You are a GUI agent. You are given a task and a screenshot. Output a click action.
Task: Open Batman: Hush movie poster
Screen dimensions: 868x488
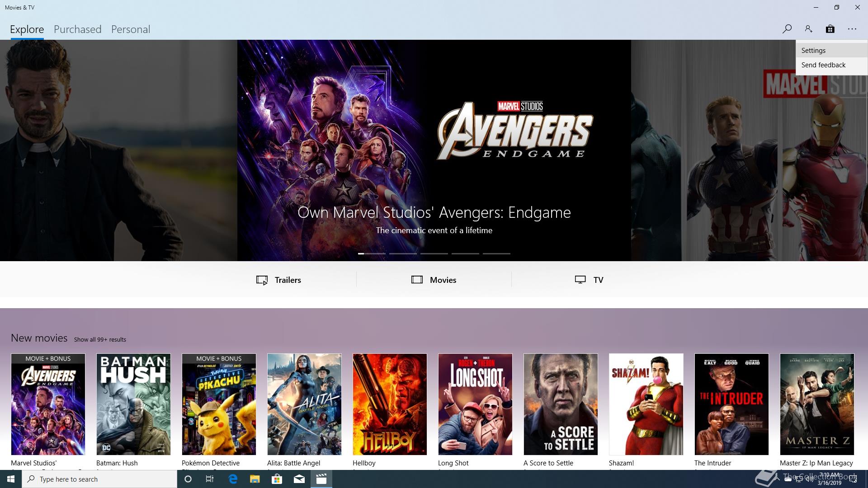pyautogui.click(x=133, y=404)
